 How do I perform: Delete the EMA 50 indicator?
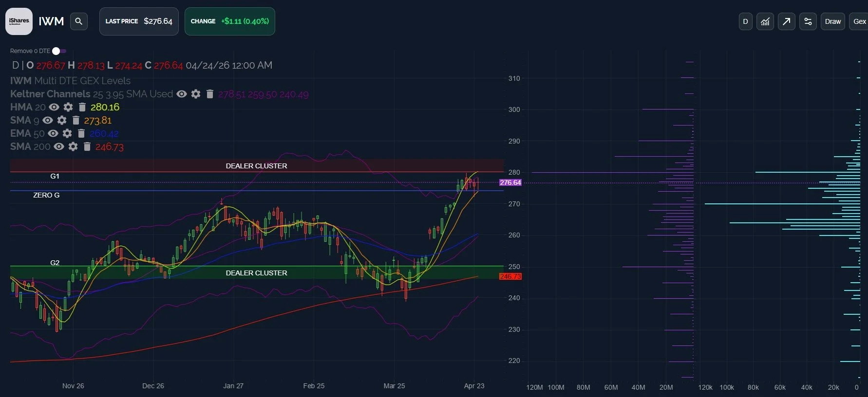[81, 133]
